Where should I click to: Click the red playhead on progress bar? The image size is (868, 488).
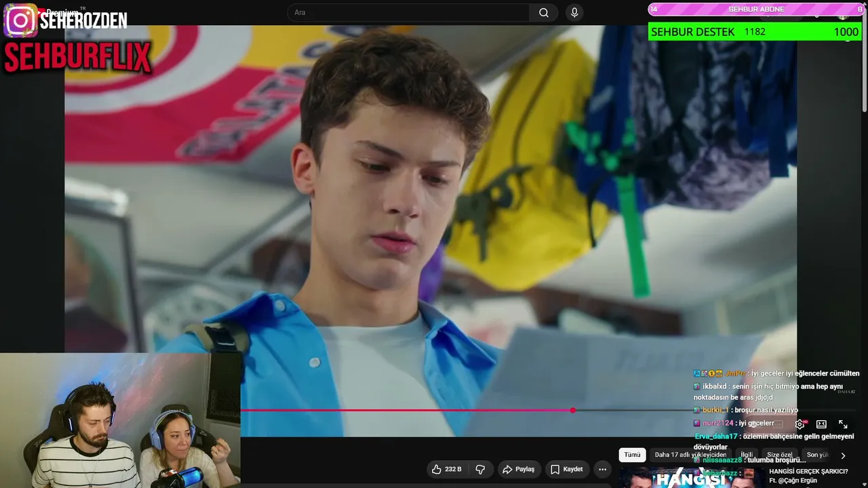click(x=573, y=410)
